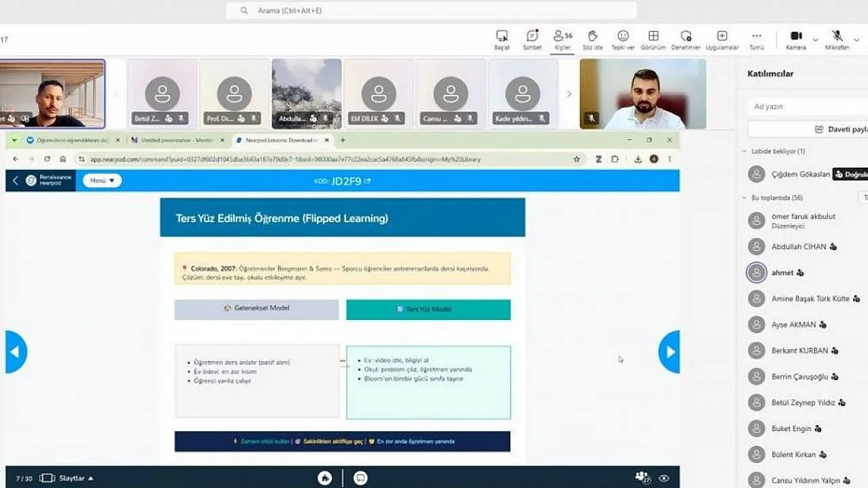Image resolution: width=868 pixels, height=488 pixels.
Task: Collapse the Lobide bekliyor section
Action: coord(746,151)
